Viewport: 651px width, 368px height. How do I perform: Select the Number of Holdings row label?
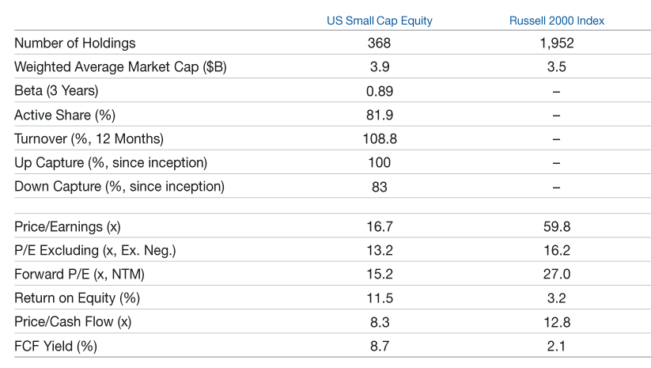(x=75, y=43)
